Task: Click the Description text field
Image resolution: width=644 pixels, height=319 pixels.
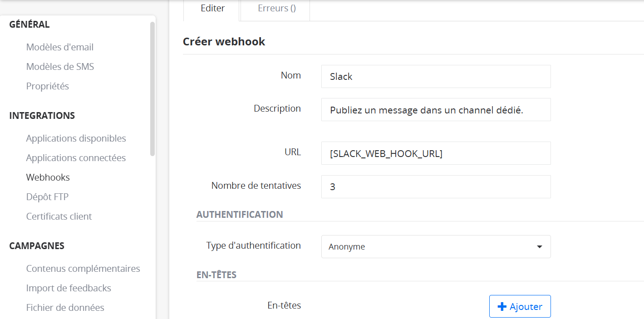Action: 436,110
